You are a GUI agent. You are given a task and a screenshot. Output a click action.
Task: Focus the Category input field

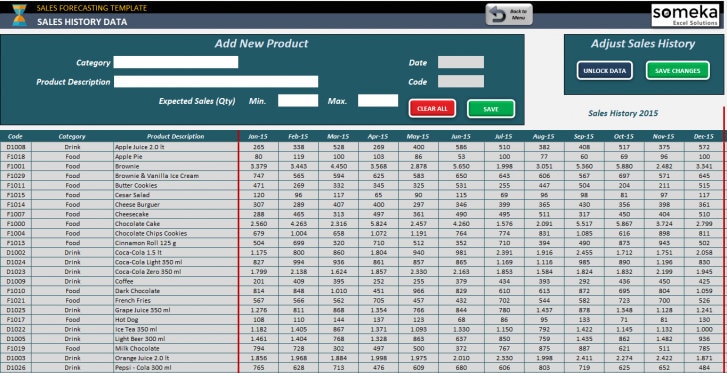point(176,62)
